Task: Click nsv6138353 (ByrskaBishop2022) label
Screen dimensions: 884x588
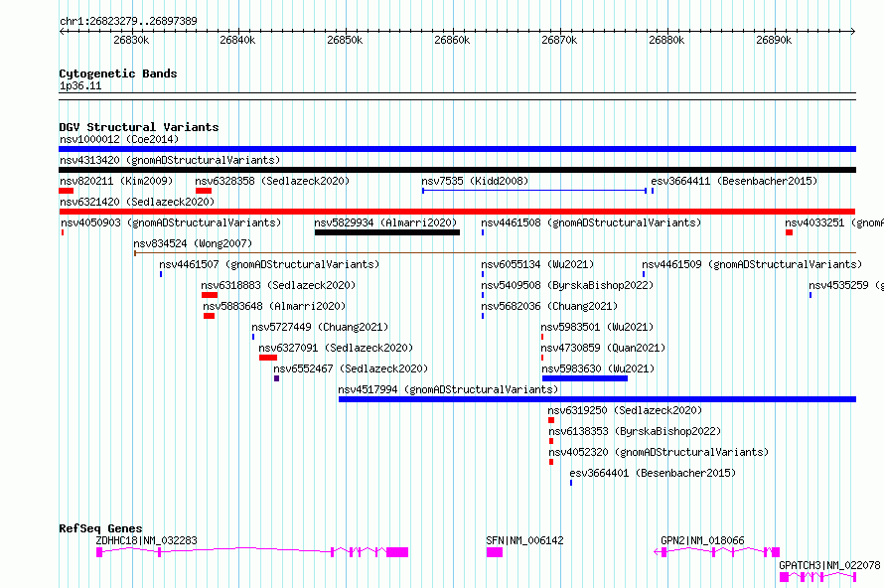Action: [635, 431]
